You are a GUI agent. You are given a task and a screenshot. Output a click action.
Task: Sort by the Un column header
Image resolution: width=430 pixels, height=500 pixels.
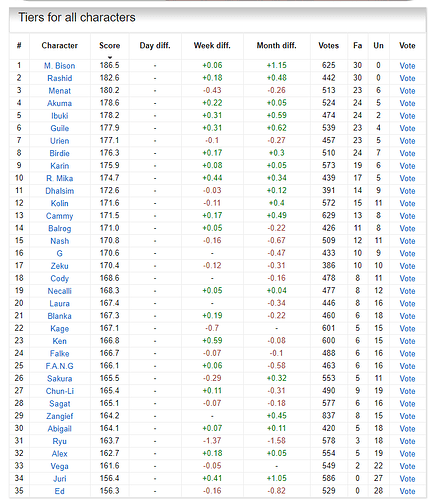point(378,46)
